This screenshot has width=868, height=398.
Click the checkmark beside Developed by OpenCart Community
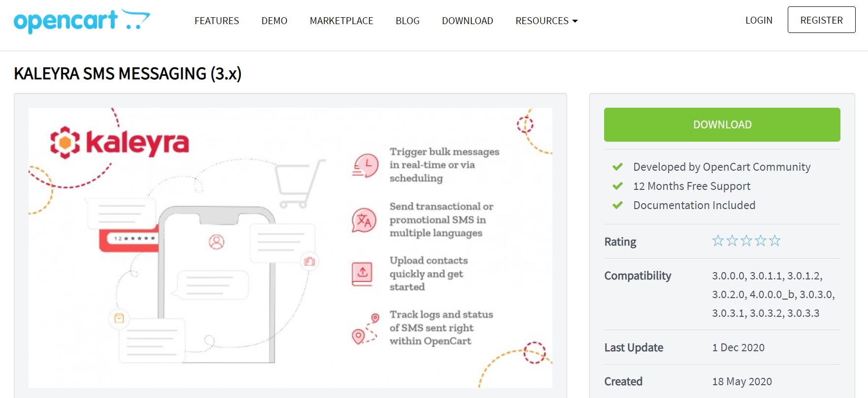coord(617,167)
